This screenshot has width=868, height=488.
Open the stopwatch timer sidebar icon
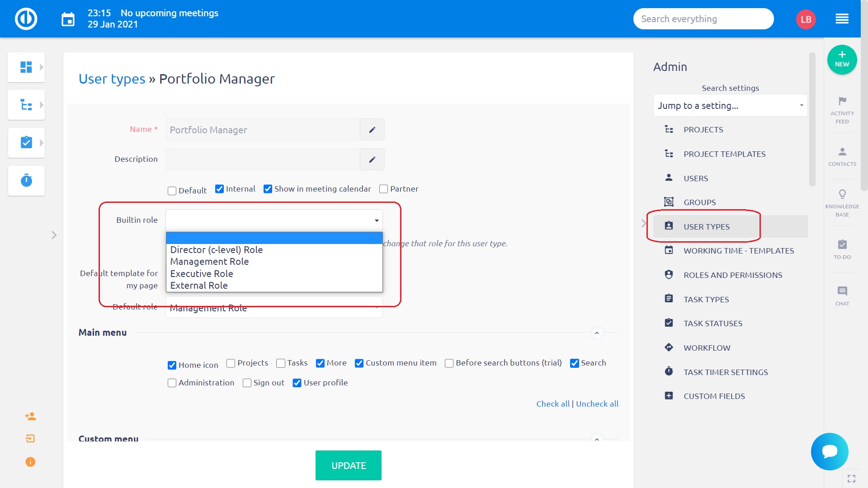tap(26, 181)
